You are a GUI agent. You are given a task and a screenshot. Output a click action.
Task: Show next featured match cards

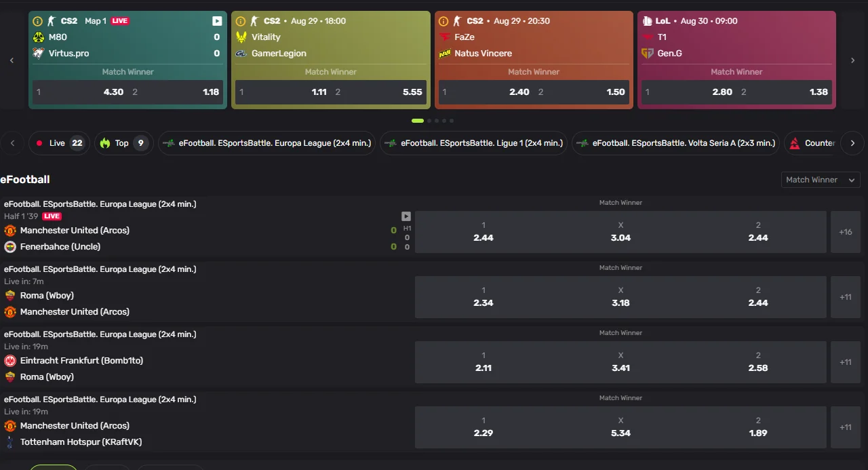point(853,60)
